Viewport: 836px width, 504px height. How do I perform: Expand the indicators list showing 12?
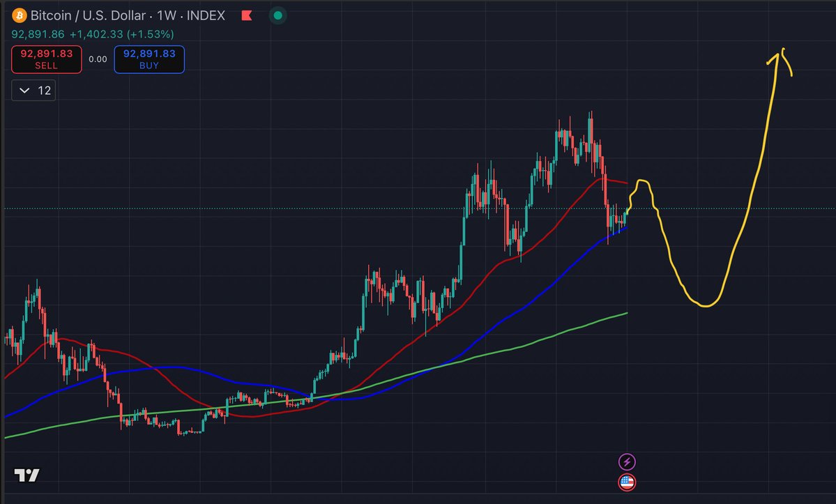click(x=33, y=91)
